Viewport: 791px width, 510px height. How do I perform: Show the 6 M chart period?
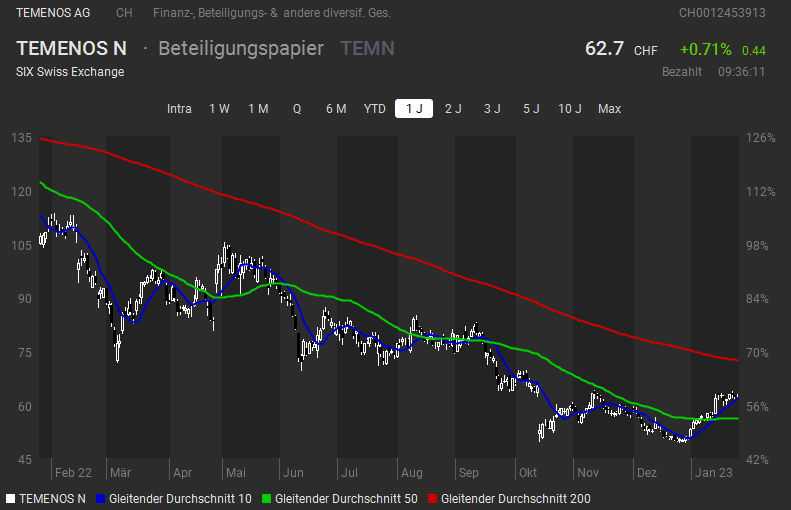click(x=336, y=109)
